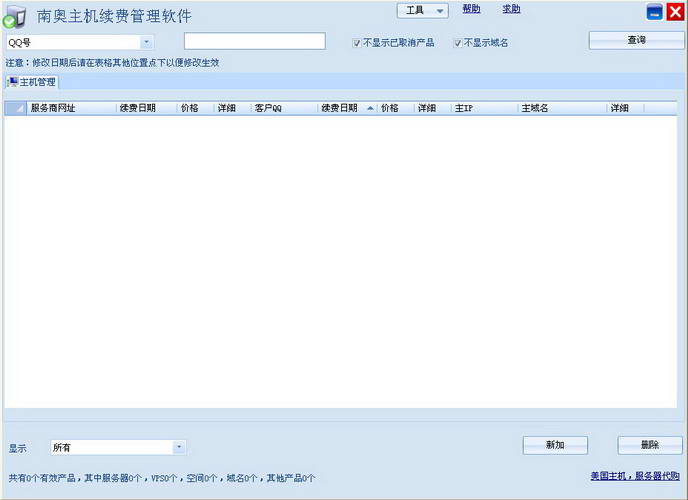Click the 客户QQ column header
Image resolution: width=688 pixels, height=500 pixels.
coord(284,108)
